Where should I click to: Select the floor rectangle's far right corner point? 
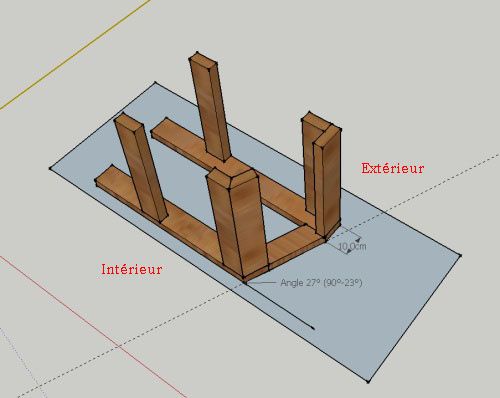460,255
